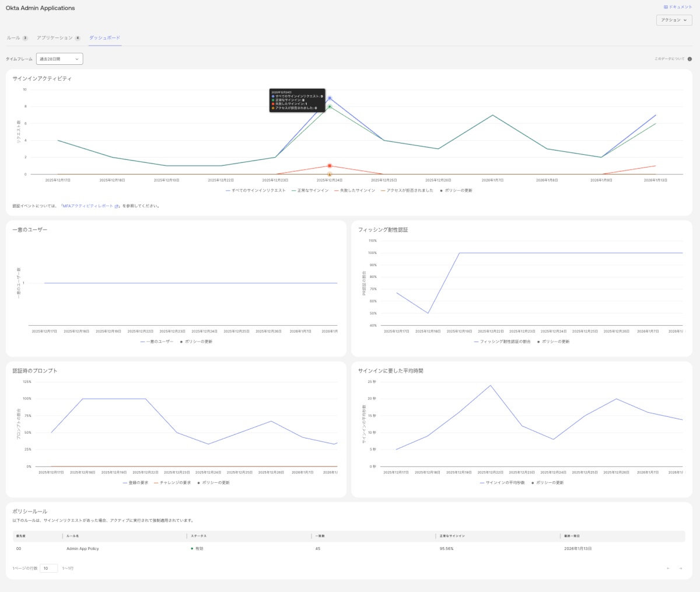Screen dimensions: 700x592
Task: Toggle 失敗したサインイン legend series
Action: coord(355,190)
